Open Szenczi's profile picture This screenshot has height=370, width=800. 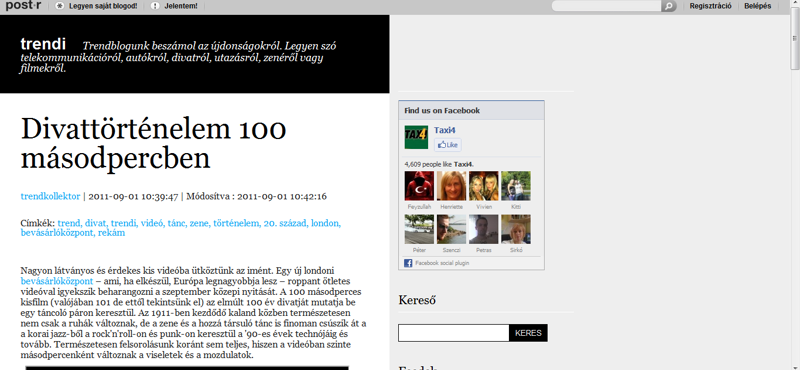click(452, 229)
